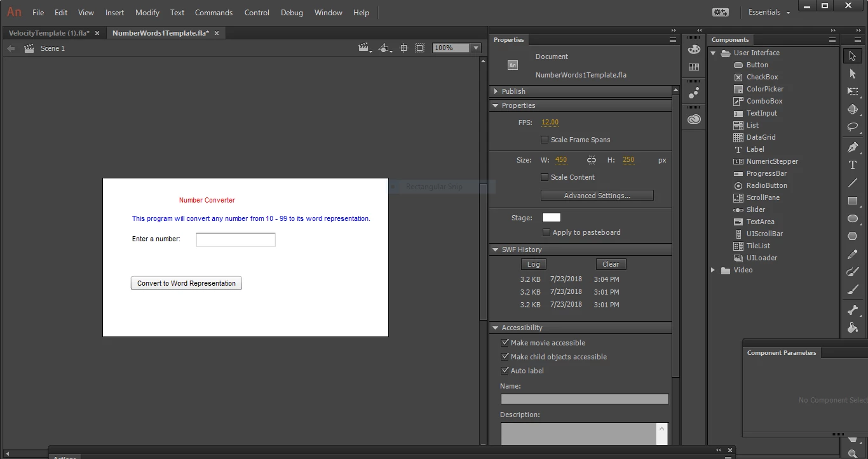Open the Creative Cloud Libraries panel icon
868x459 pixels.
pos(694,119)
